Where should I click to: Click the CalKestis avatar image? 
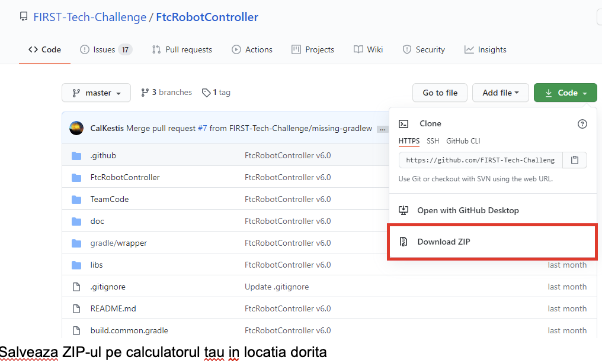76,128
